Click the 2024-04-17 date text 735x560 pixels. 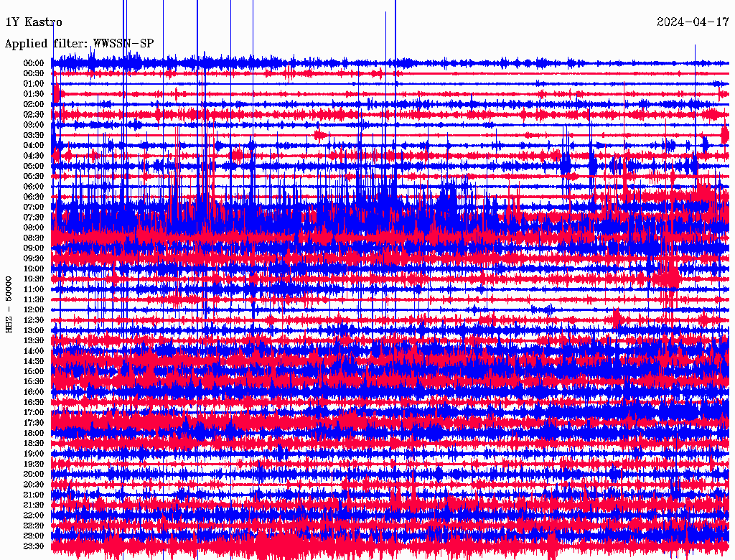(x=693, y=22)
